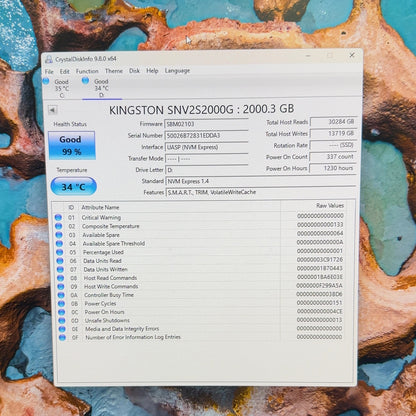Click the Critical Warning status orb
This screenshot has height=416, width=416.
(x=58, y=217)
